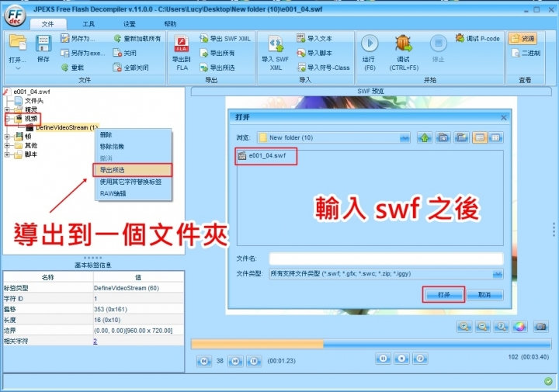The image size is (559, 392).
Task: Click the 打开 button in dialog
Action: pos(444,295)
